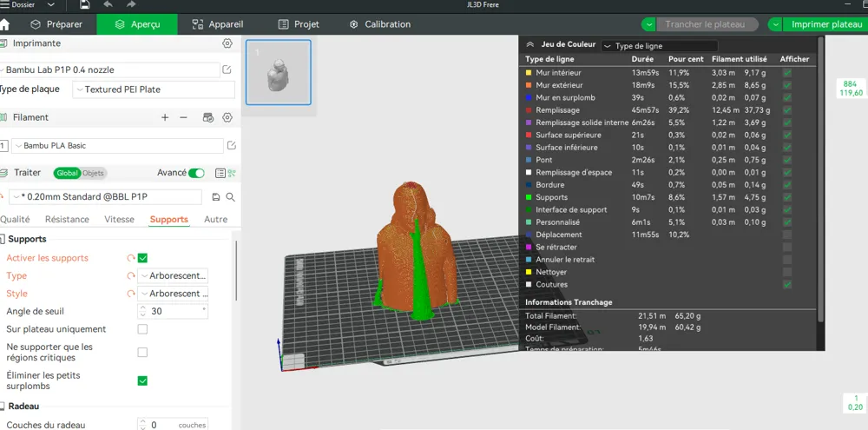Image resolution: width=868 pixels, height=430 pixels.
Task: Go to the home icon
Action: [4, 24]
